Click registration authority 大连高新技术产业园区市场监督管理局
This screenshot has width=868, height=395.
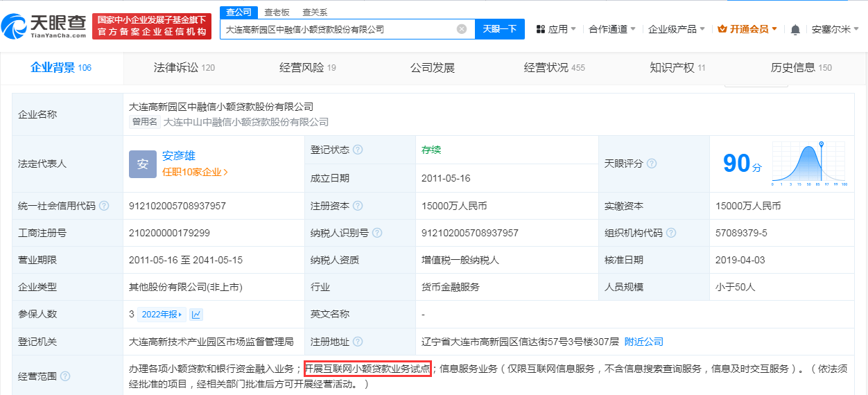coord(211,342)
